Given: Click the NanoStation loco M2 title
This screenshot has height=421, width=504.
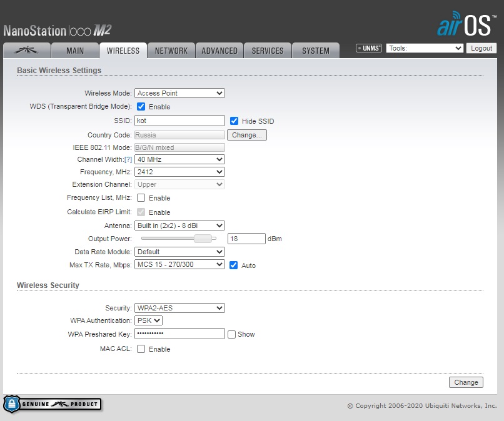Looking at the screenshot, I should point(58,31).
